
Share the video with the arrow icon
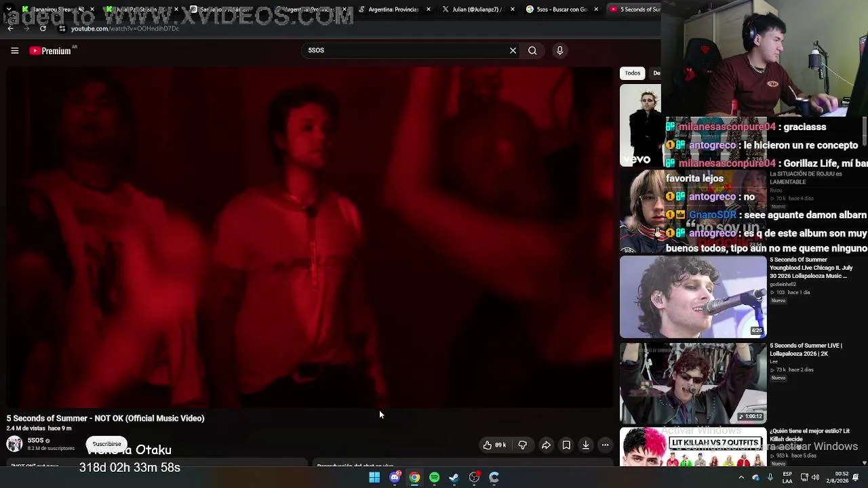pyautogui.click(x=546, y=445)
